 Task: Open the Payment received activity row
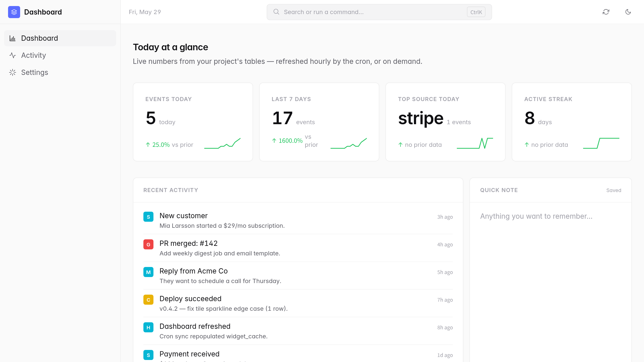298,354
